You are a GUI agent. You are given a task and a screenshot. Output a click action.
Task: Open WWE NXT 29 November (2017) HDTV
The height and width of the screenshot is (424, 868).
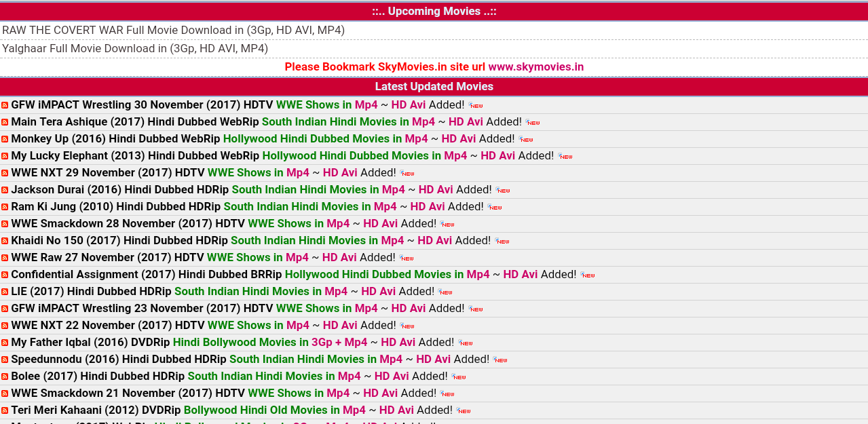click(x=108, y=173)
